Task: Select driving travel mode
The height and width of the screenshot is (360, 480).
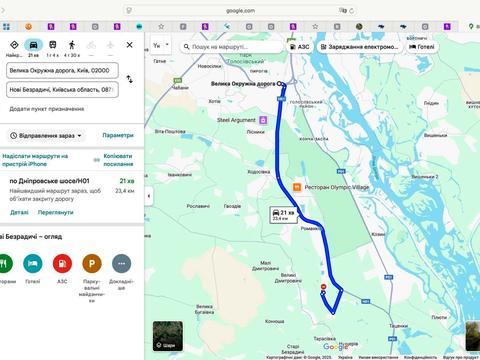Action: [33, 45]
